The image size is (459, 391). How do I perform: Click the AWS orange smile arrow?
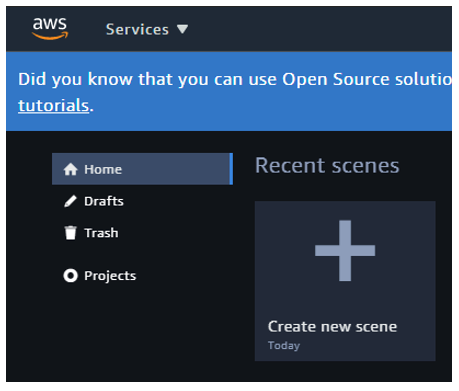[x=50, y=36]
